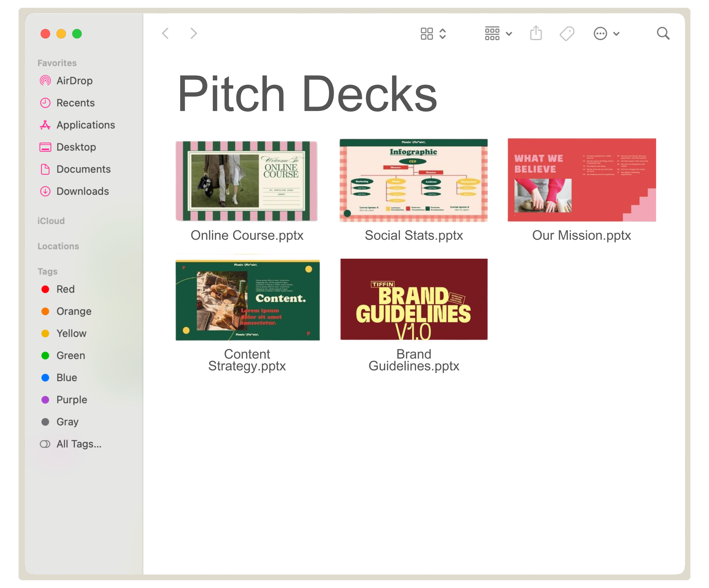Click the Our Mission.pptx file name
709x588 pixels.
pyautogui.click(x=581, y=235)
